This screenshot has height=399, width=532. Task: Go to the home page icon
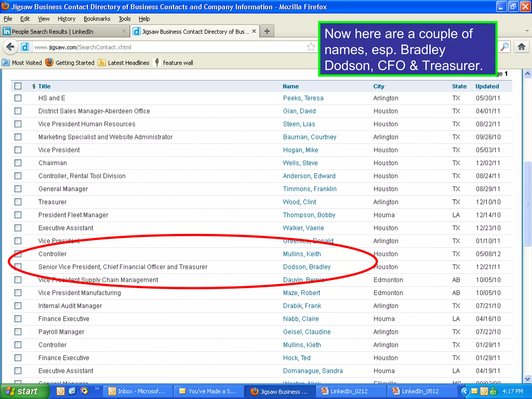(x=521, y=47)
